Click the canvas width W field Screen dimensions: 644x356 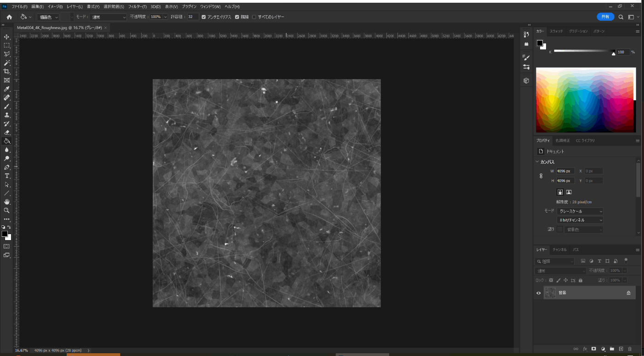565,171
